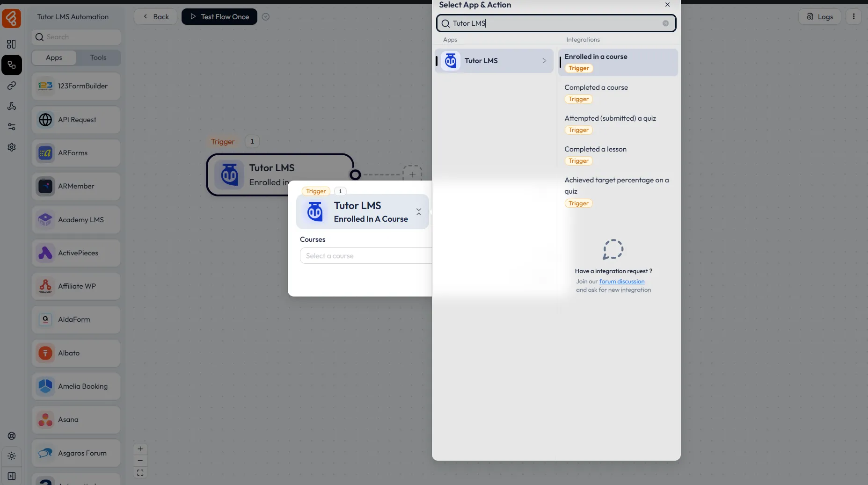Zoom in on the canvas with plus
The width and height of the screenshot is (868, 485).
pos(140,449)
